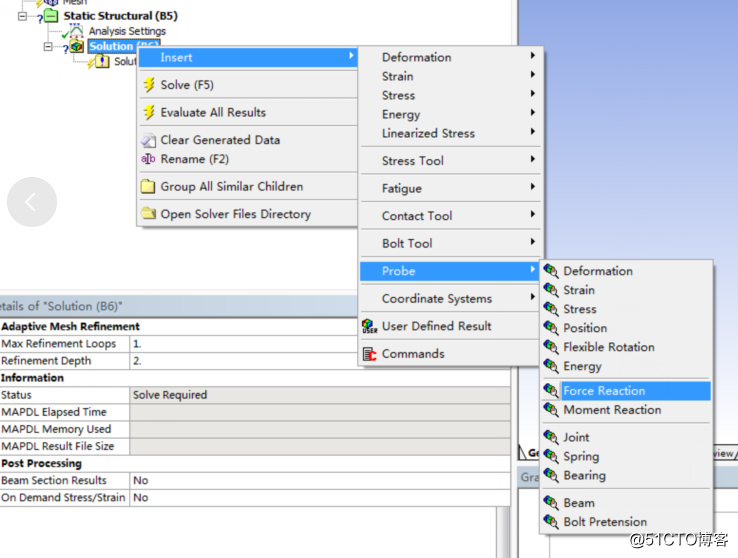This screenshot has height=558, width=738.
Task: Click the Commands icon in Insert submenu
Action: (369, 353)
